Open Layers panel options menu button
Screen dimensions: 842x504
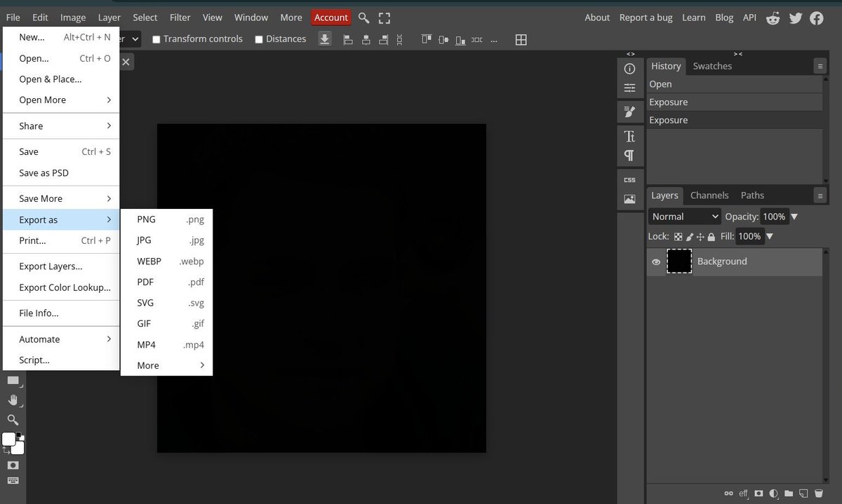pos(820,196)
